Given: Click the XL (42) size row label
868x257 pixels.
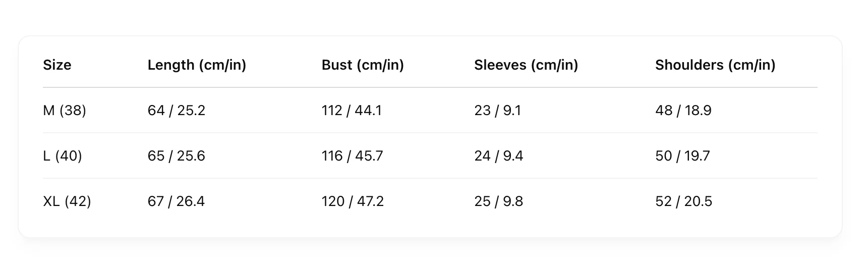Looking at the screenshot, I should pos(67,201).
